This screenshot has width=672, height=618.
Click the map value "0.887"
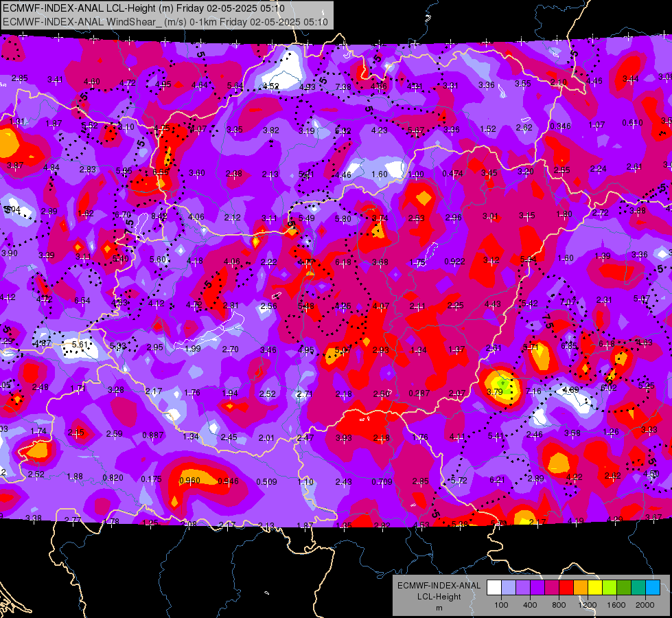[153, 435]
